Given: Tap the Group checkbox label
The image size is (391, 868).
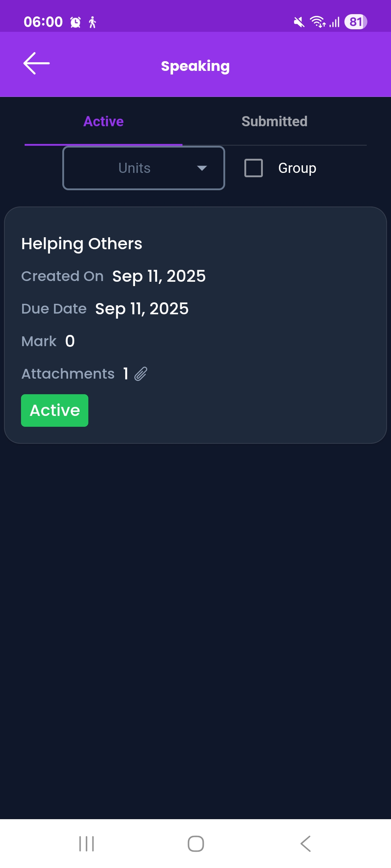Looking at the screenshot, I should click(x=297, y=168).
